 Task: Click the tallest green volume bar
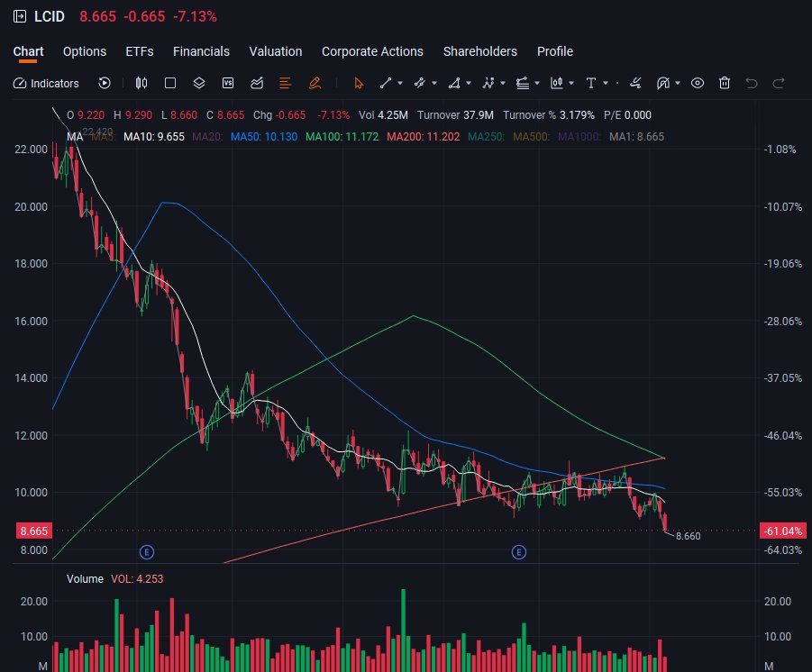(404, 630)
